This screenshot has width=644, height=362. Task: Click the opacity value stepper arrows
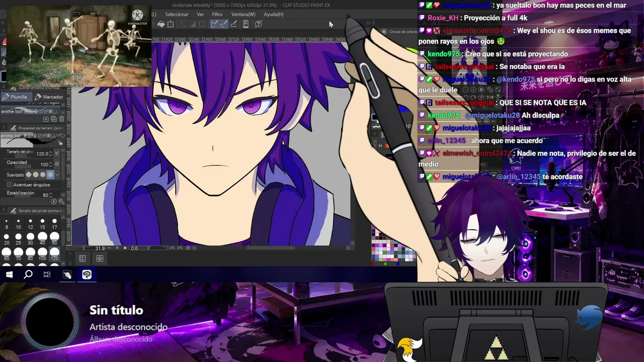(50, 164)
